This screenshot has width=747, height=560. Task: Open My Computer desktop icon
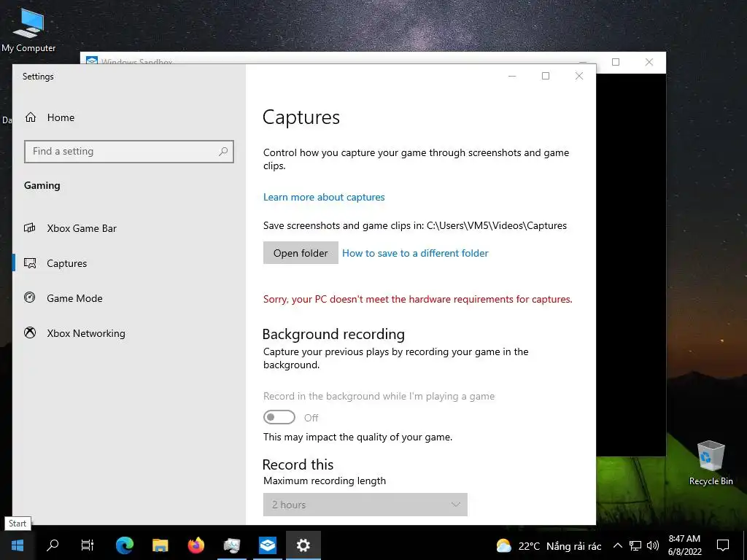coord(28,31)
